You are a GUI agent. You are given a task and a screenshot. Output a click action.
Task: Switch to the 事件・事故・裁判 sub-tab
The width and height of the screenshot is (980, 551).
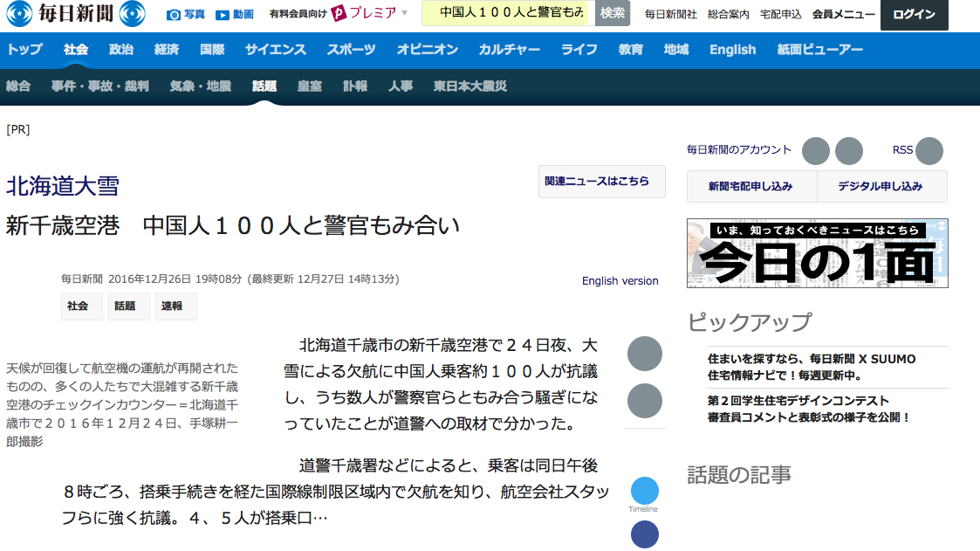(x=99, y=86)
